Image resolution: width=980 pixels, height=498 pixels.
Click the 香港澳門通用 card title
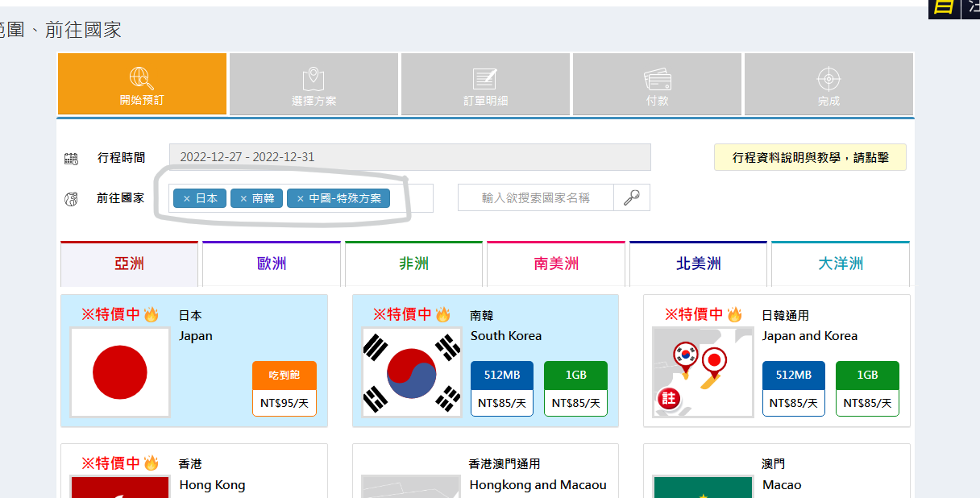(x=505, y=464)
